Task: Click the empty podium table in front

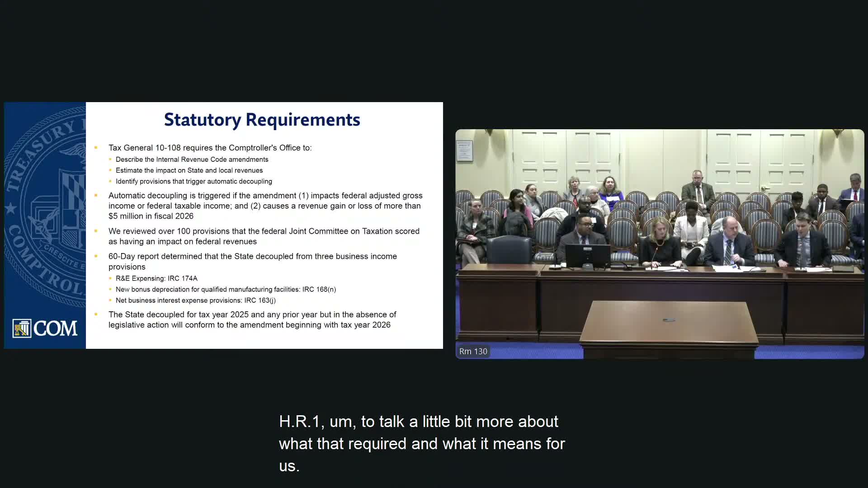Action: 669,324
